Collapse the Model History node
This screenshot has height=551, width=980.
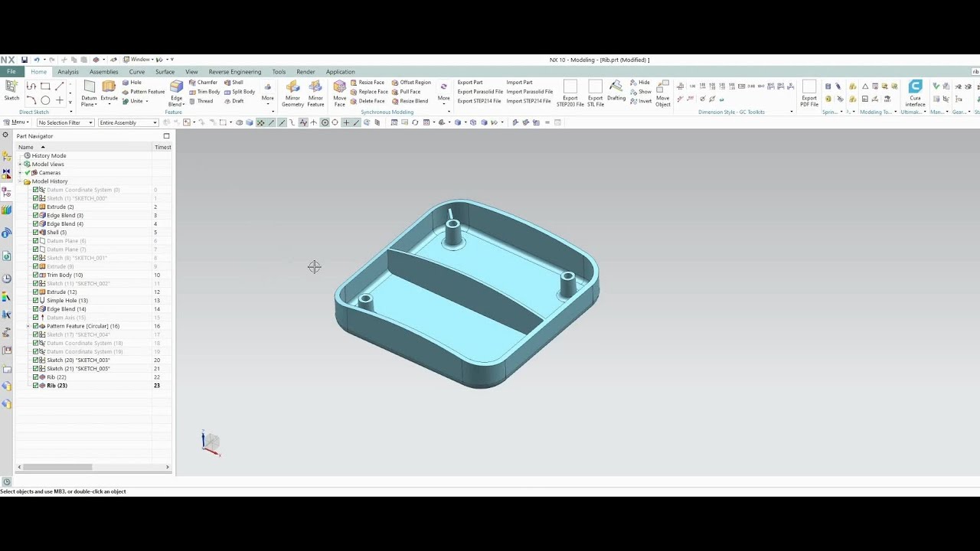(21, 181)
